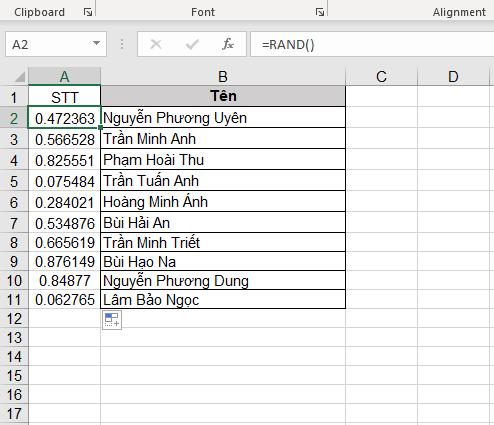
Task: Select cell with value 0.284021
Action: tap(65, 202)
